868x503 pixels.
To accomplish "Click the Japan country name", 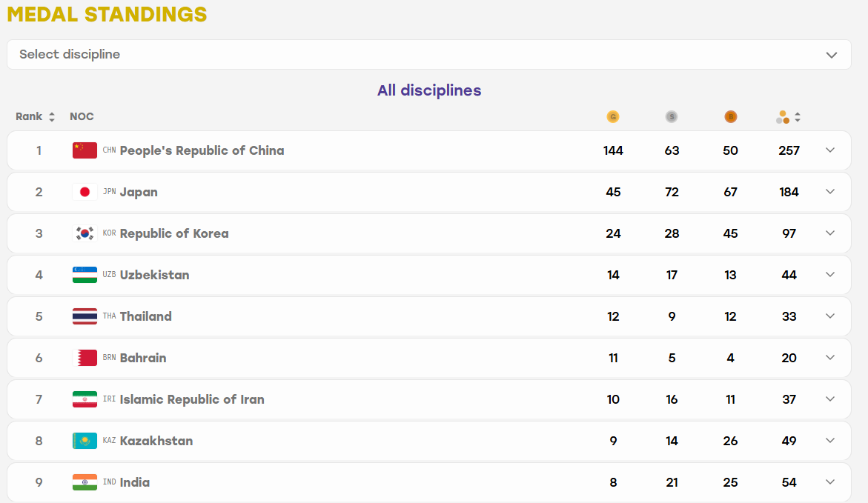I will (139, 192).
